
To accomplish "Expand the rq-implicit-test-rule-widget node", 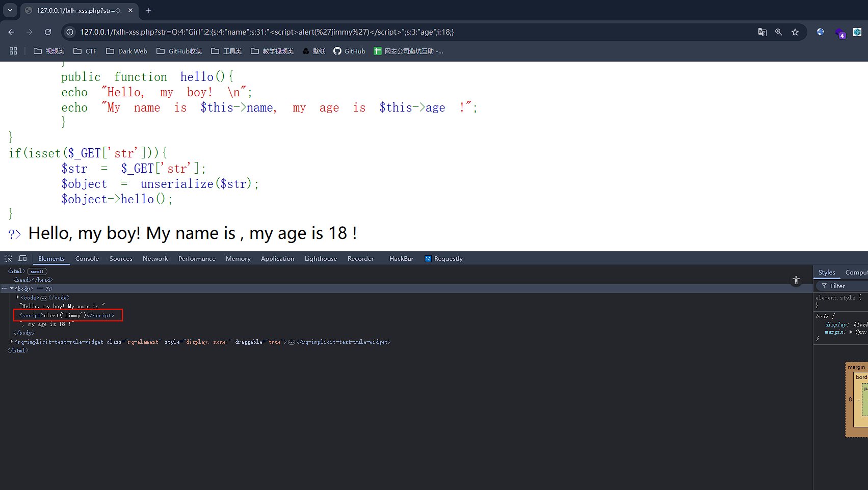I will 11,342.
